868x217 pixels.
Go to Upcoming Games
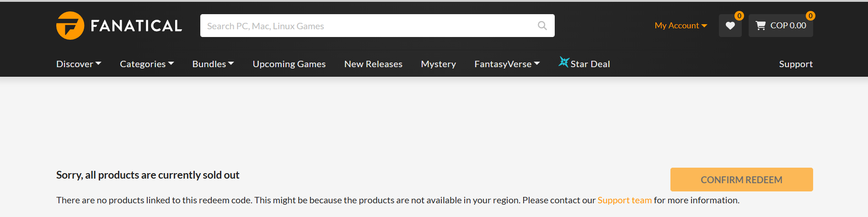pos(289,64)
